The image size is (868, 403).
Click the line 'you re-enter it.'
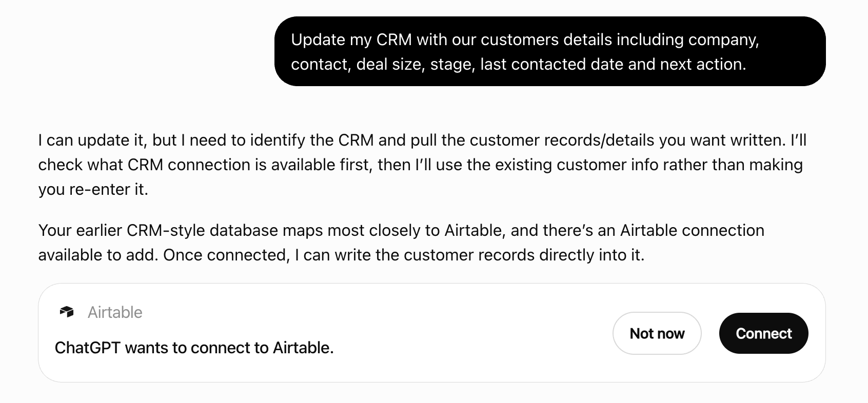point(93,189)
